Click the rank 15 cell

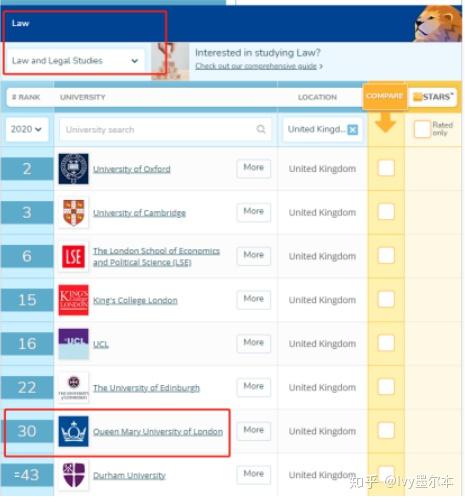pos(27,300)
